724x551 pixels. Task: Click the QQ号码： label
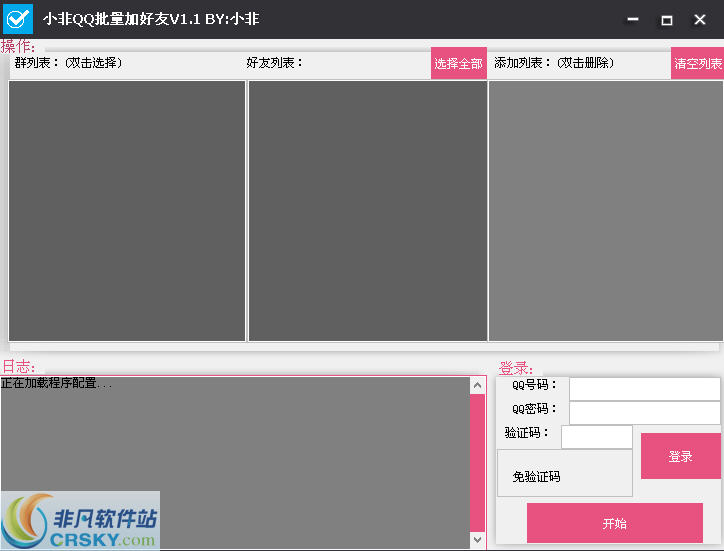click(x=535, y=385)
